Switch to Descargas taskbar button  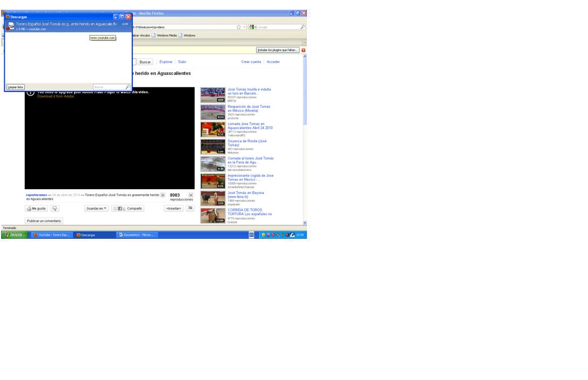[94, 235]
